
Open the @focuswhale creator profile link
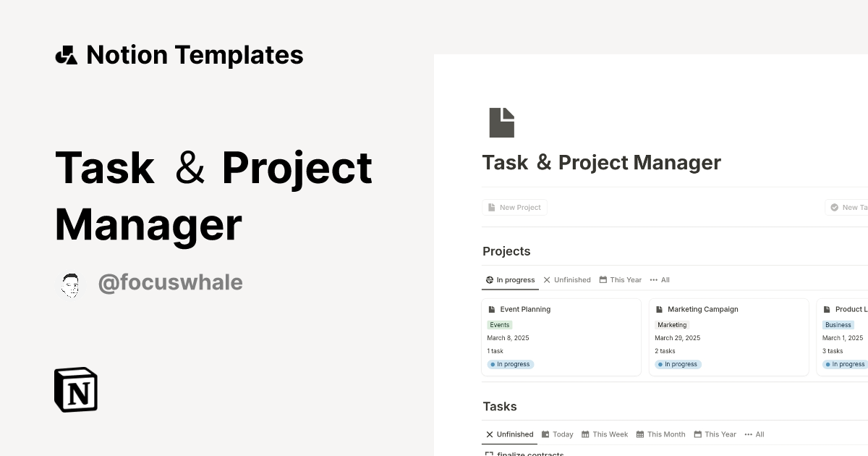click(171, 282)
